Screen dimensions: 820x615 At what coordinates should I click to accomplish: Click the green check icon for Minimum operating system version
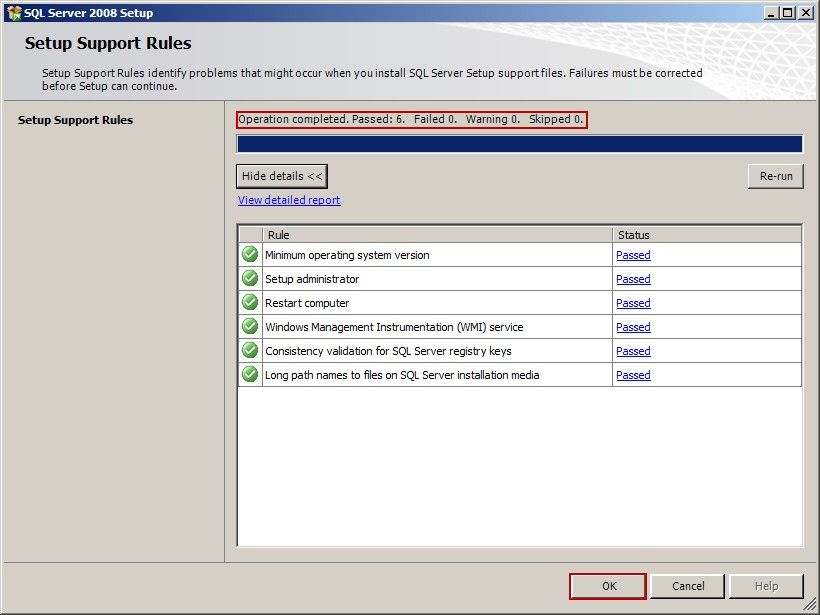click(250, 255)
